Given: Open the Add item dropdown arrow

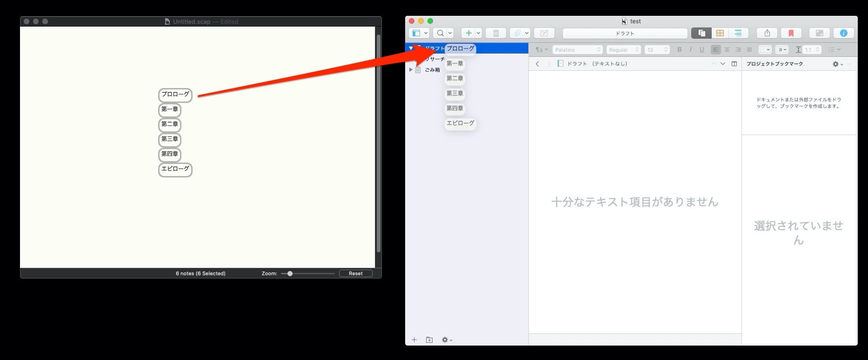Looking at the screenshot, I should 478,33.
